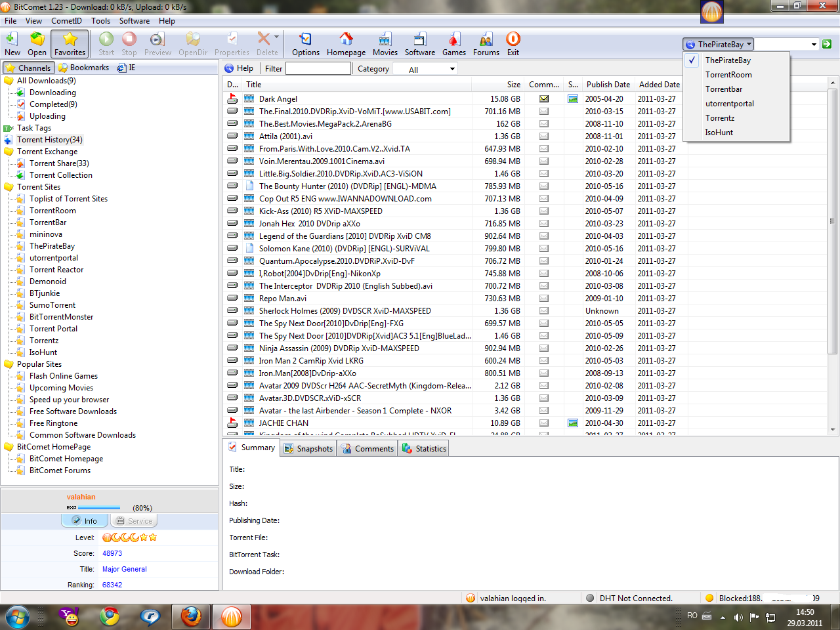The height and width of the screenshot is (630, 840).
Task: Open the Major General title link
Action: 124,570
